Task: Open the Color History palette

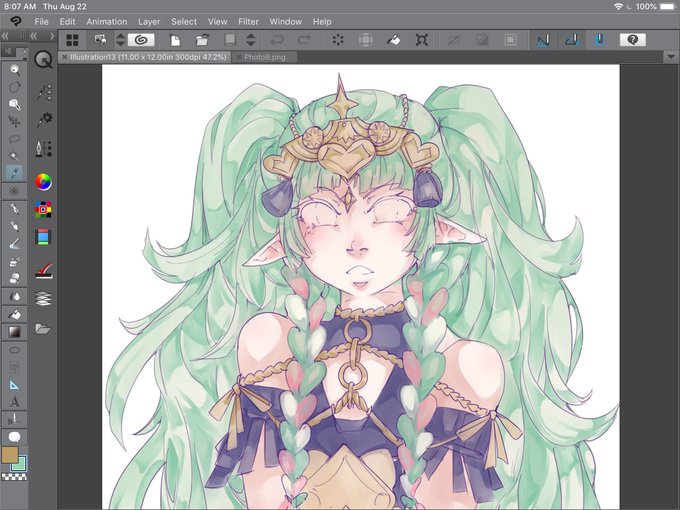Action: coord(43,237)
